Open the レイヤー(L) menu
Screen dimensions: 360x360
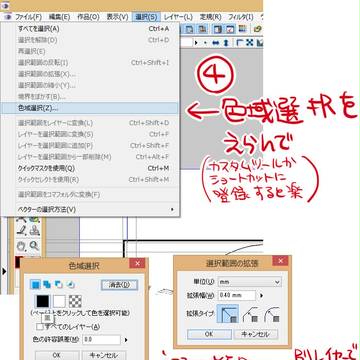coord(178,17)
